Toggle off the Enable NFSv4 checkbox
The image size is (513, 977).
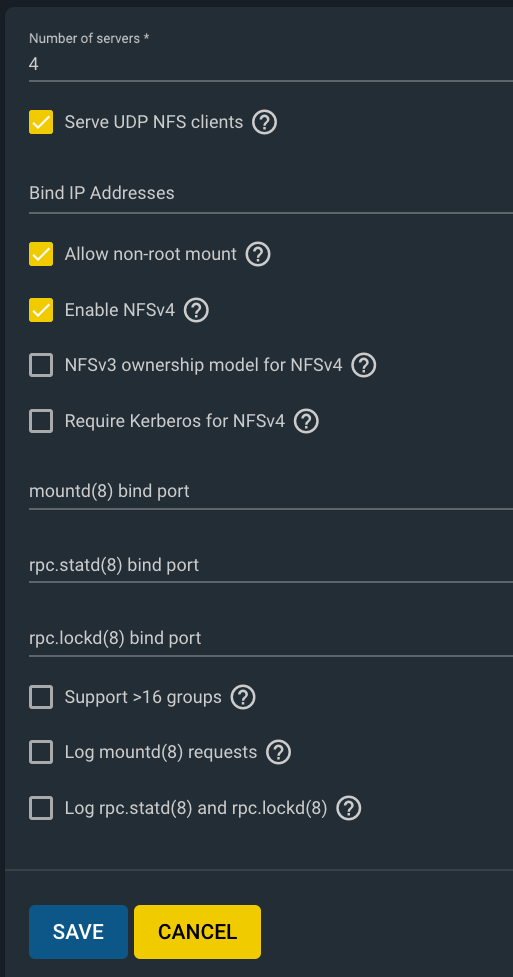pyautogui.click(x=41, y=310)
